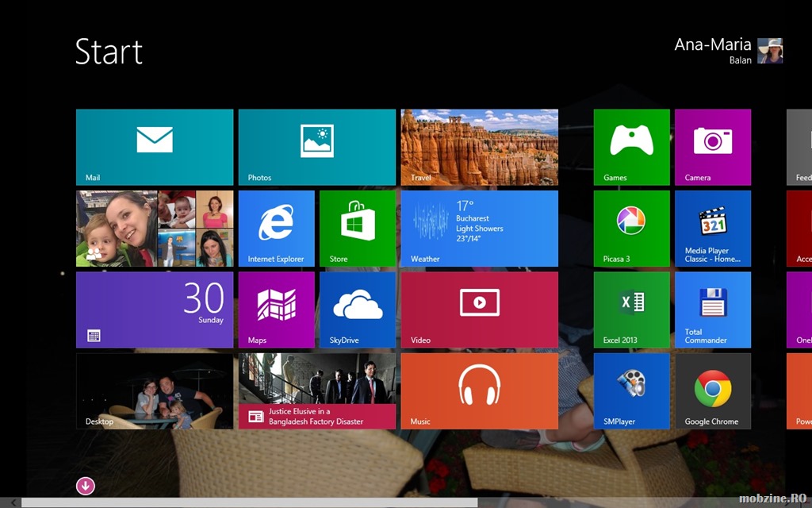Image resolution: width=812 pixels, height=508 pixels.
Task: Launch Media Player Classic Home Cinema
Action: coord(713,229)
